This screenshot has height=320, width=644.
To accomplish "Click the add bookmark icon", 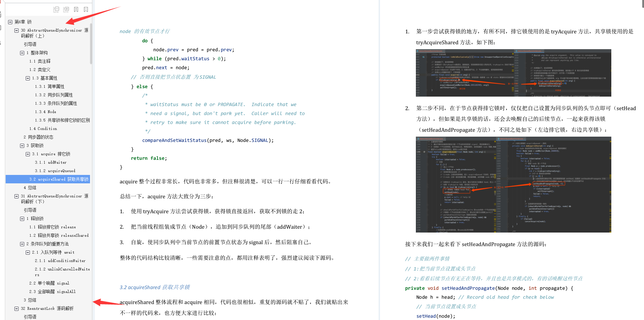I will point(76,9).
